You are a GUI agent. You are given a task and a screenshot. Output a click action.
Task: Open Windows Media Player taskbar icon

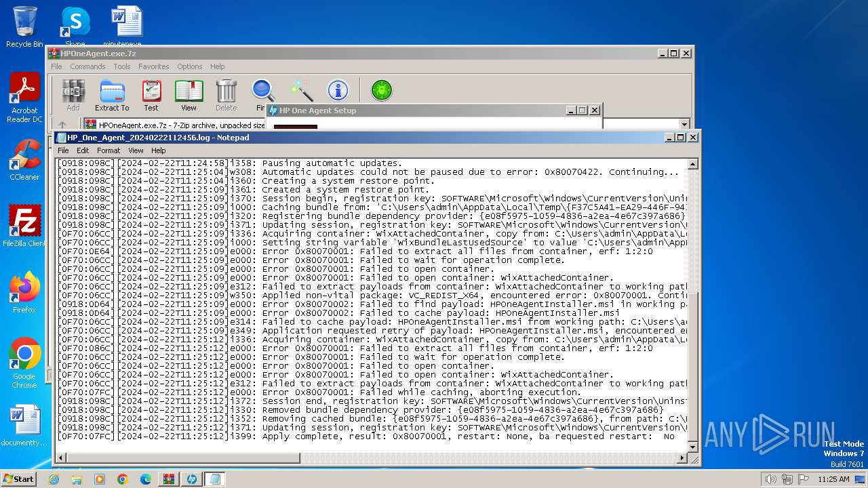(x=100, y=479)
